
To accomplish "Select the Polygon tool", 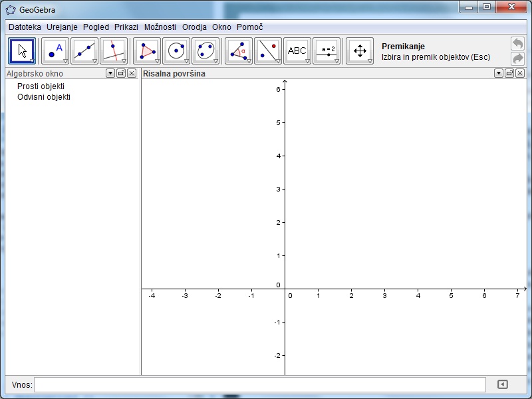I will pyautogui.click(x=147, y=51).
